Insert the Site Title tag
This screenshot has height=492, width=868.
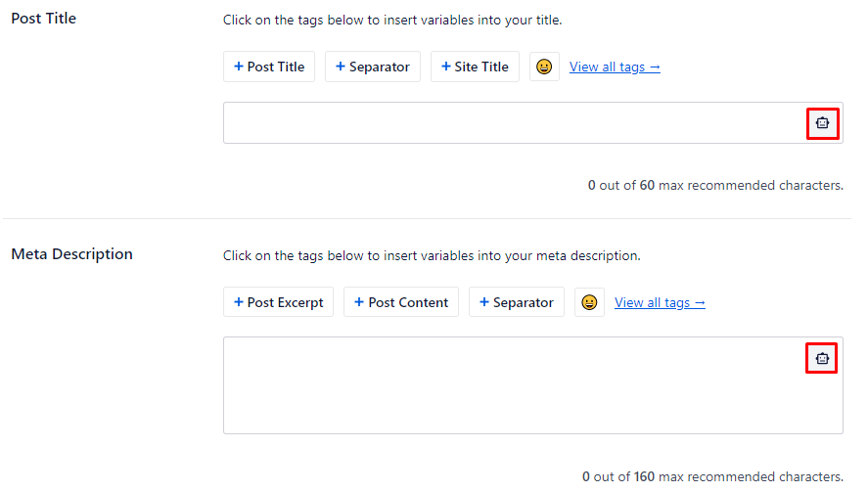(475, 67)
